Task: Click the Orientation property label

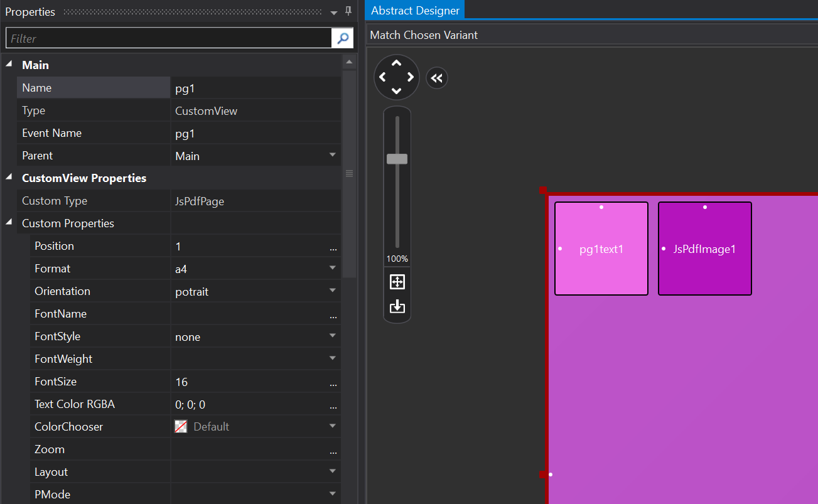Action: pos(62,291)
